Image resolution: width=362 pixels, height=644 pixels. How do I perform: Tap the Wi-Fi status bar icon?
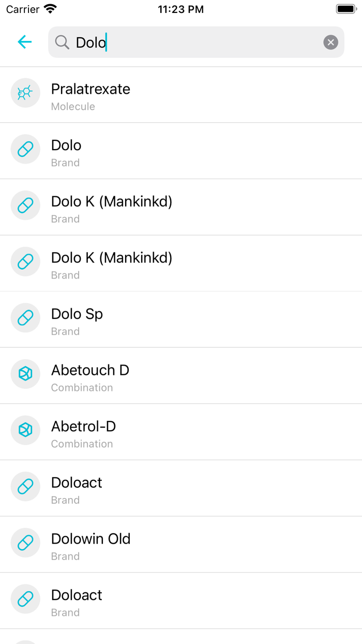[x=50, y=9]
